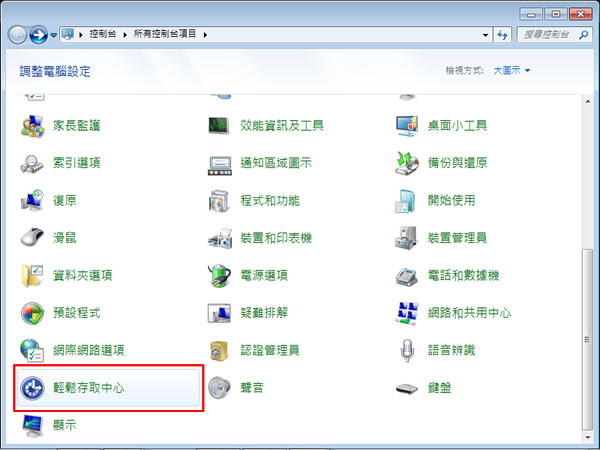
Task: Click the Control Panel icon in address bar
Action: [x=67, y=34]
